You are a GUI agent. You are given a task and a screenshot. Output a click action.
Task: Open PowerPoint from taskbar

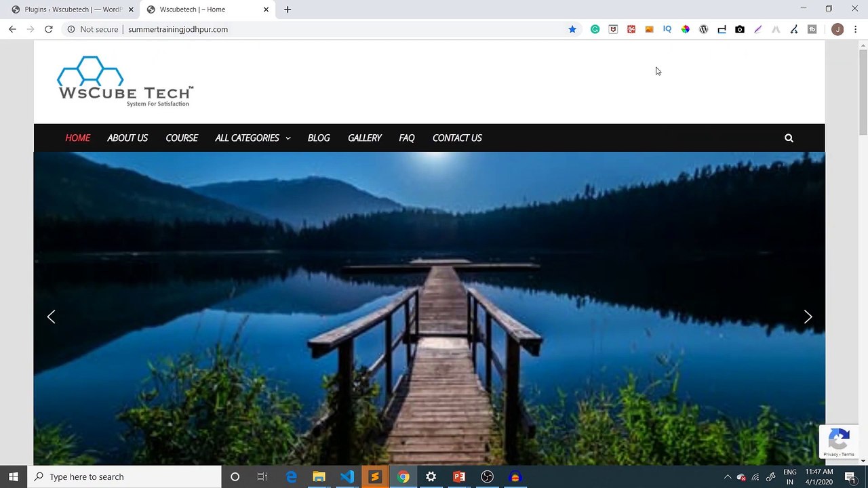point(459,476)
